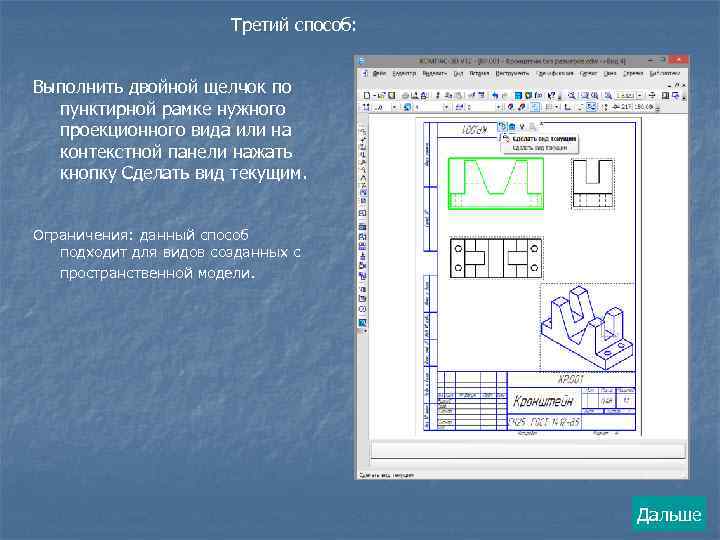
Task: Open the Редактор menu
Action: 404,73
